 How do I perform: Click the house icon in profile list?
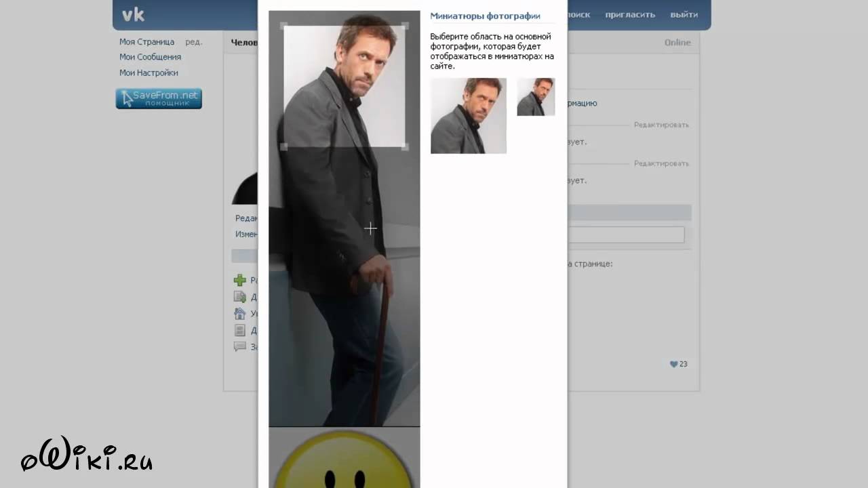239,314
